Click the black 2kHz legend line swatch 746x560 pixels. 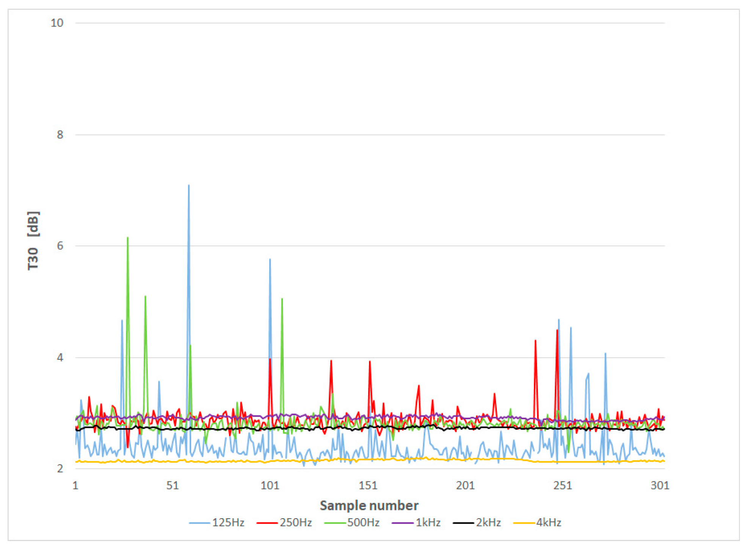pyautogui.click(x=463, y=523)
